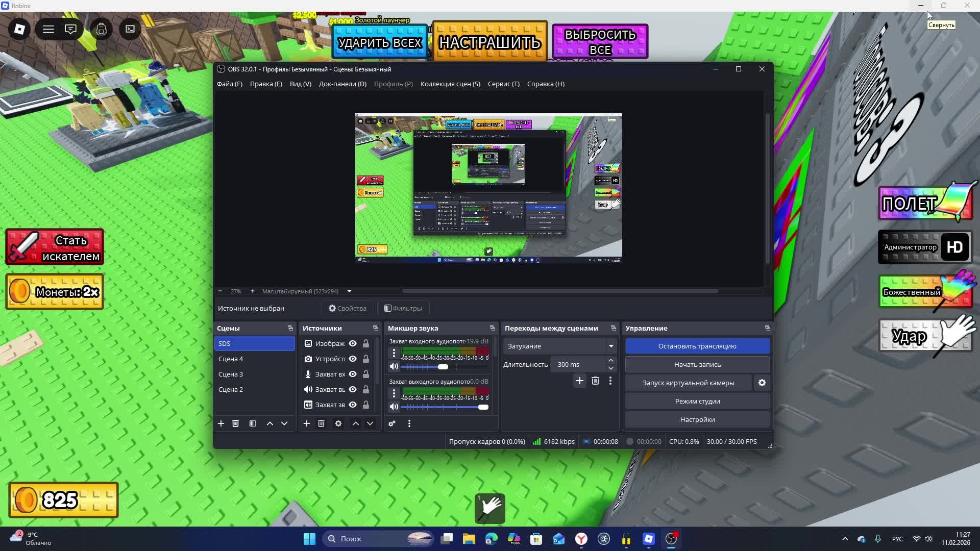Lock the Устройст source
The height and width of the screenshot is (551, 980).
366,359
